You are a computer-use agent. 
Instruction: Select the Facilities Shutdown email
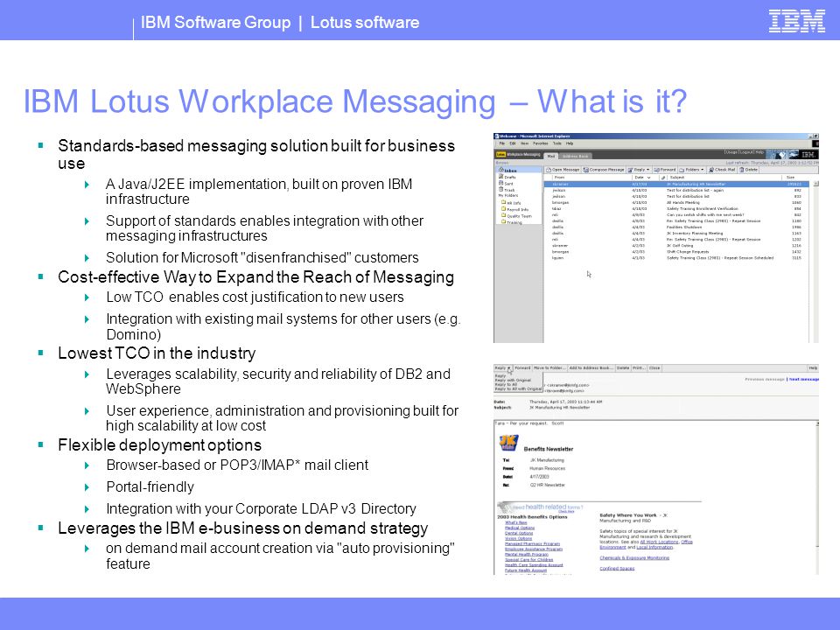tap(677, 227)
